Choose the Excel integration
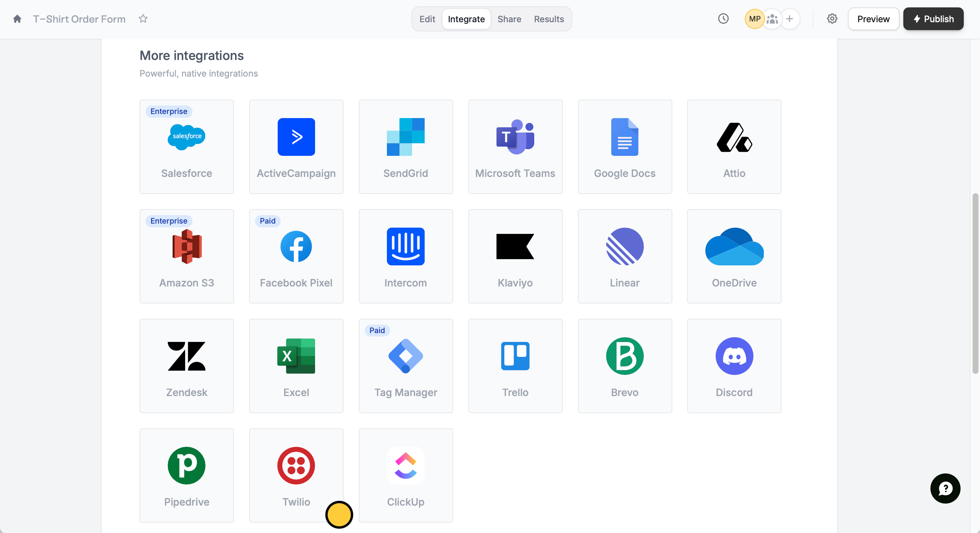This screenshot has width=980, height=533. coord(296,366)
